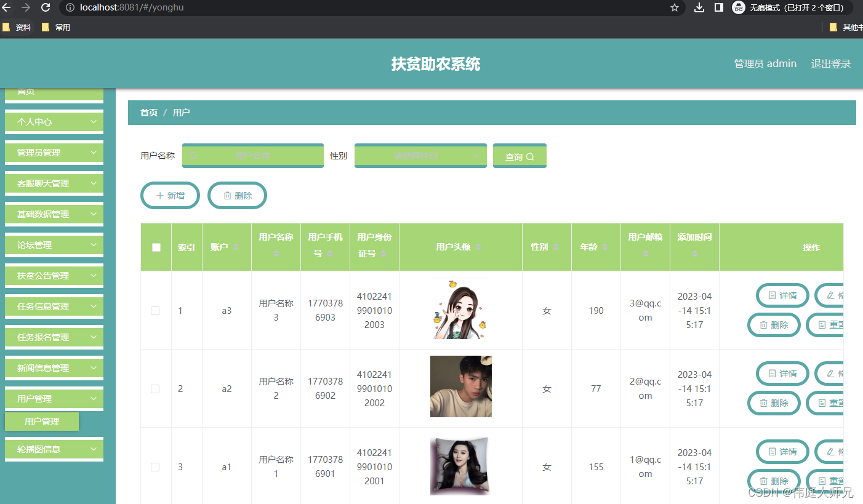The width and height of the screenshot is (863, 504).
Task: Collapse 用户管理 sidebar menu
Action: (x=54, y=399)
